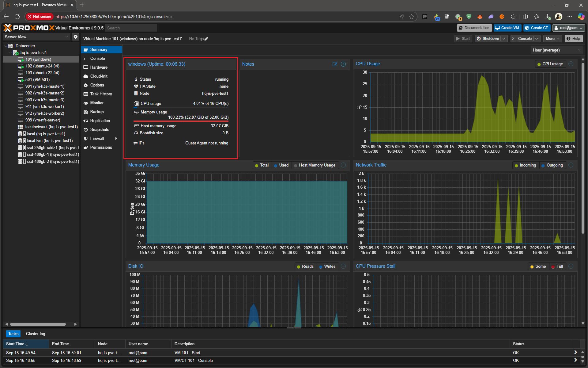This screenshot has width=588, height=368.
Task: Toggle Writes series in Disk IO chart
Action: pyautogui.click(x=327, y=266)
